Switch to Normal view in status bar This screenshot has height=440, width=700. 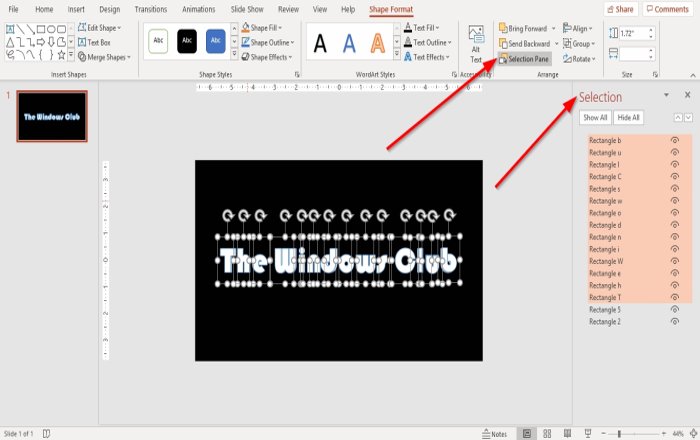(x=527, y=434)
